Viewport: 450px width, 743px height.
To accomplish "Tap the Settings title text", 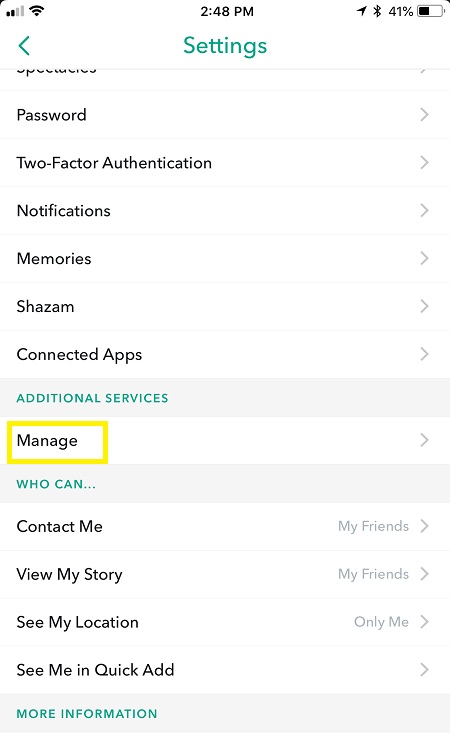I will tap(225, 46).
